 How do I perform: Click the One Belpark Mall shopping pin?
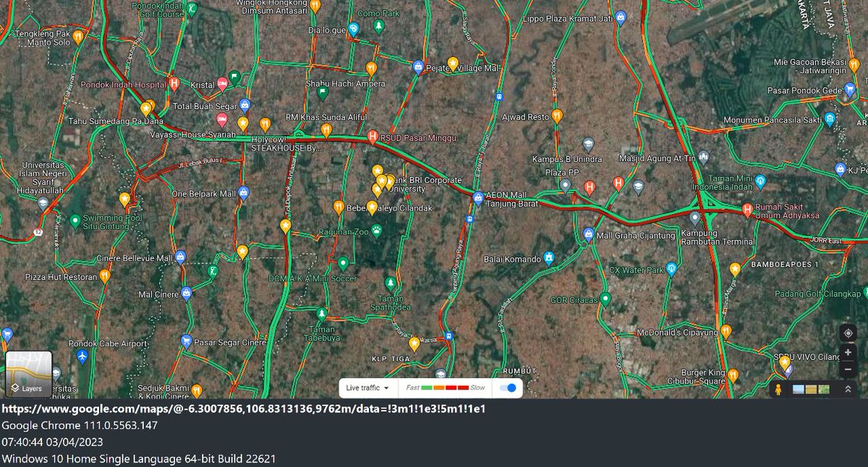point(244,193)
